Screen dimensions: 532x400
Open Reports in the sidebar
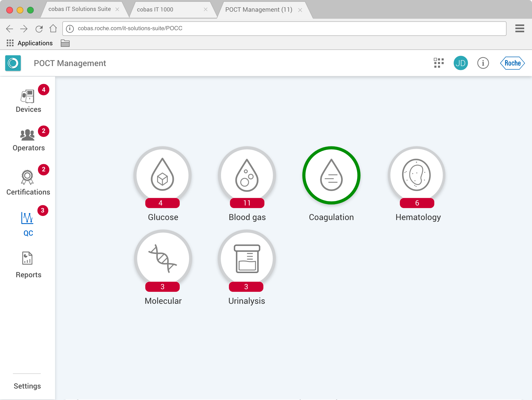click(28, 265)
